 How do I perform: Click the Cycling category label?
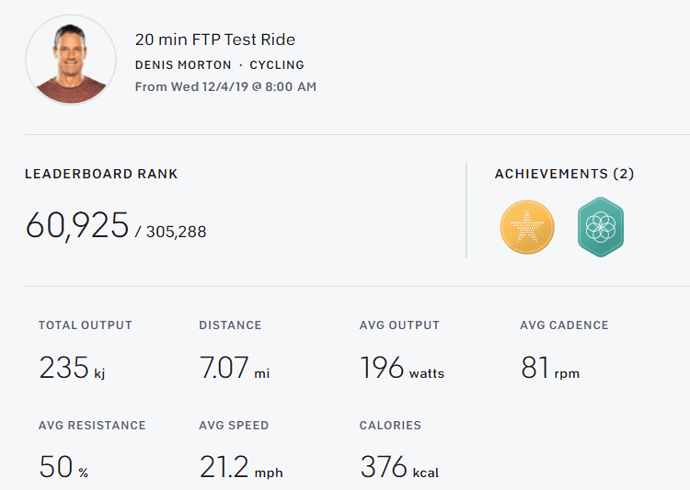pyautogui.click(x=277, y=65)
